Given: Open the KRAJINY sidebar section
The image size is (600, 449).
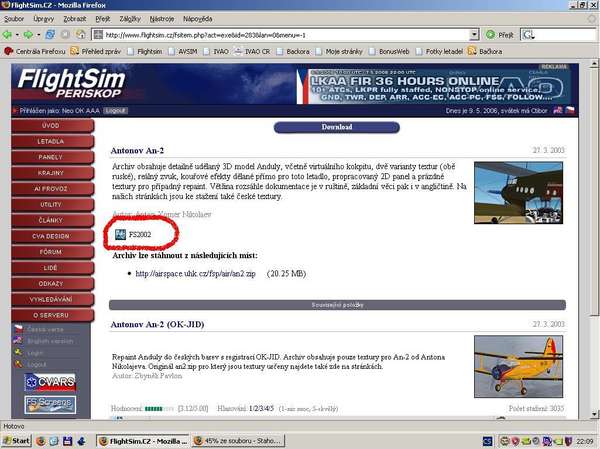Looking at the screenshot, I should 52,173.
